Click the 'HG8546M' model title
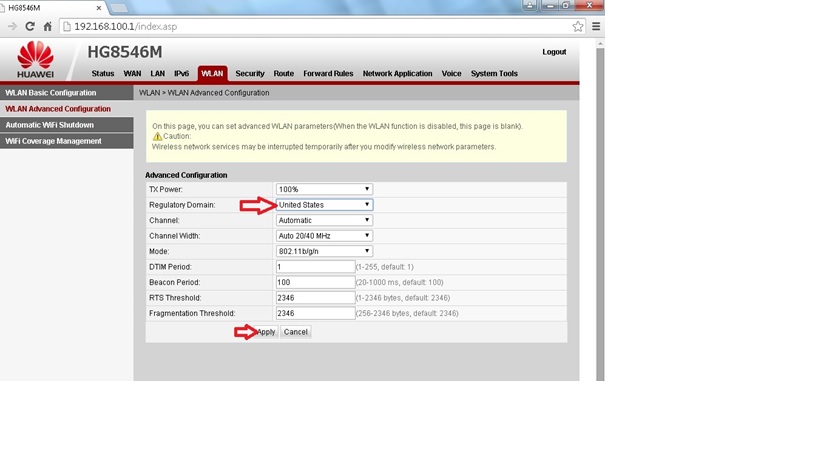The width and height of the screenshot is (819, 460). [124, 52]
